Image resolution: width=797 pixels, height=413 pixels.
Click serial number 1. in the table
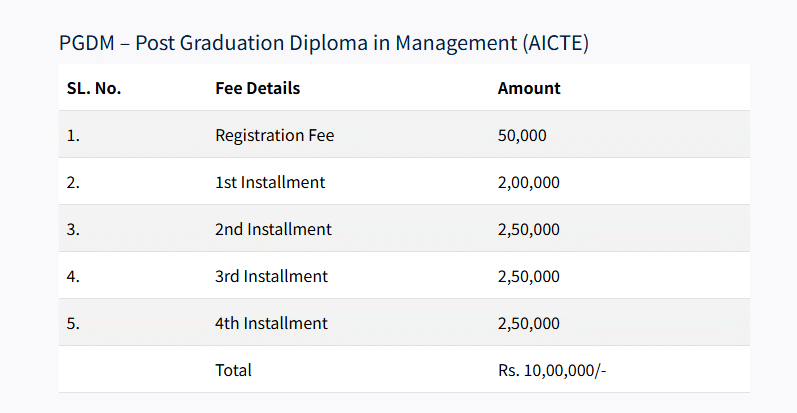click(73, 135)
